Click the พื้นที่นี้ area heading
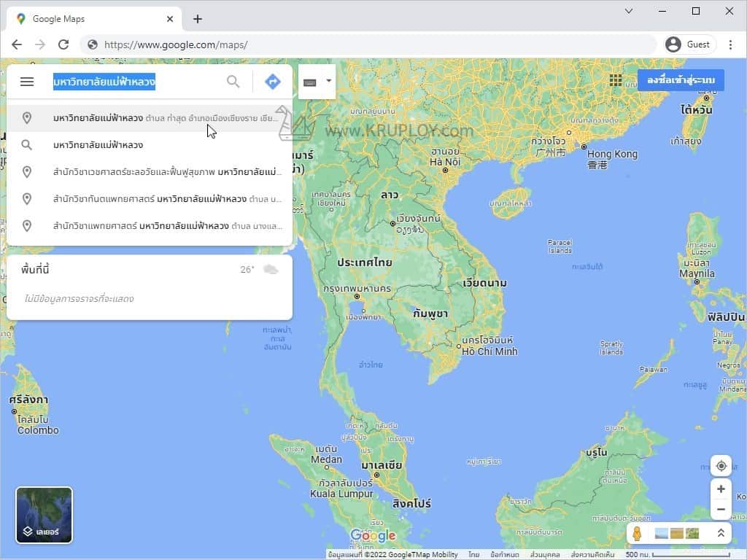 coord(35,270)
